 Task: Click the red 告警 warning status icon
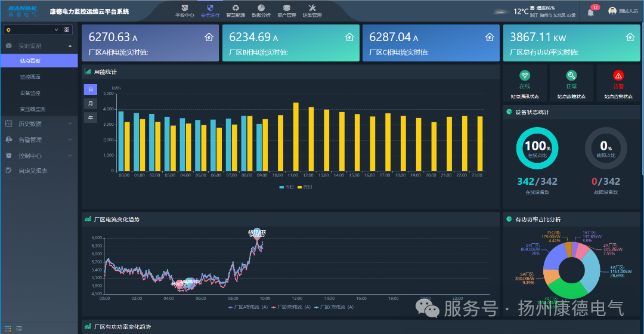coord(618,76)
